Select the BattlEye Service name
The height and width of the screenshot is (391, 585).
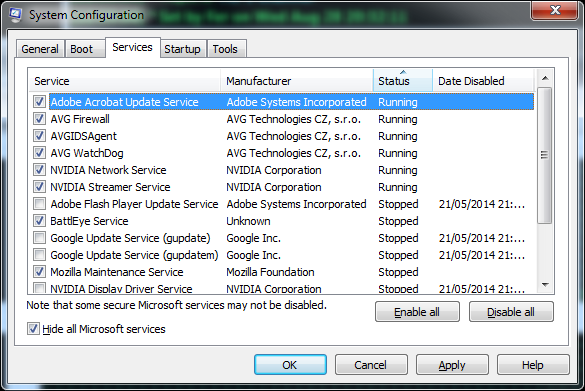[89, 221]
